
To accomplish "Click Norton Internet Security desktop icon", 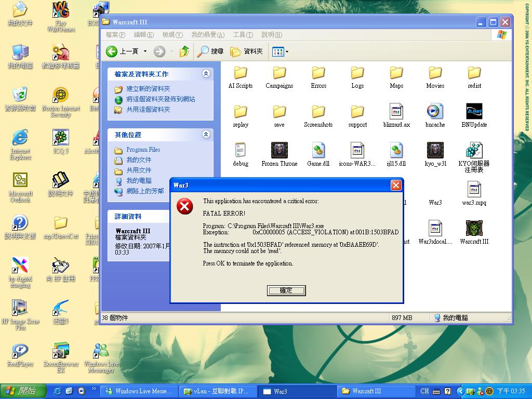I will (x=61, y=102).
